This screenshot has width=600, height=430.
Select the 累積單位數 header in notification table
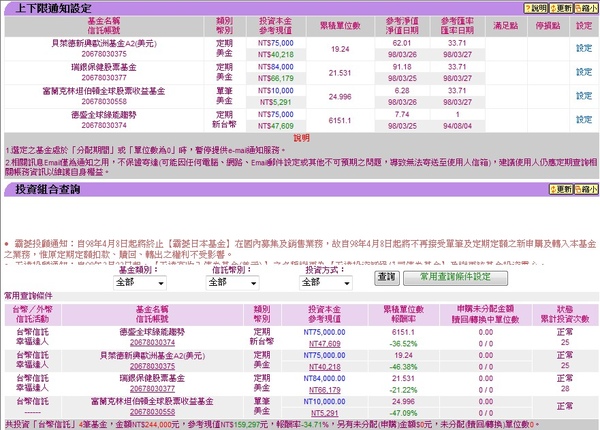340,26
